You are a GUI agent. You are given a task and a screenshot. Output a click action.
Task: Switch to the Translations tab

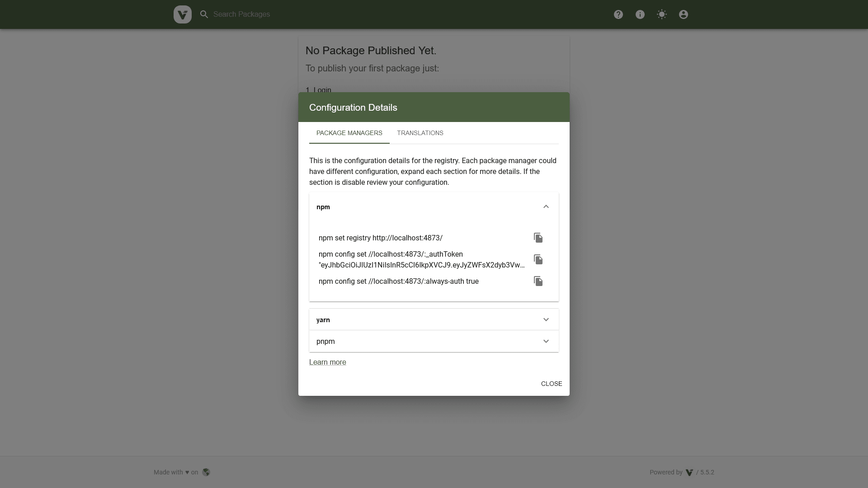[420, 133]
